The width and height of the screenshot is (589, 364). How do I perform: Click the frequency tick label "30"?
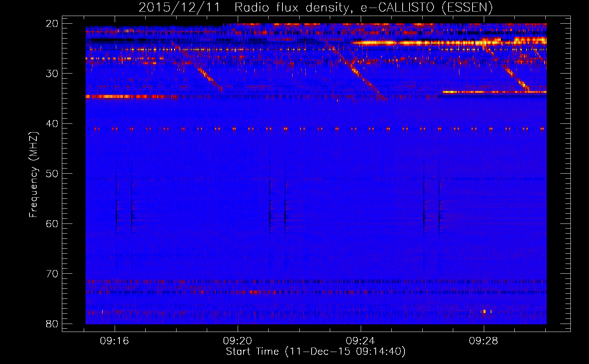point(52,74)
